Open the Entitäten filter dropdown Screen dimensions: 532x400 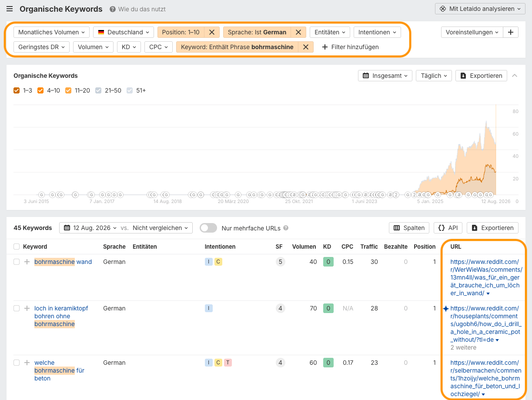click(x=330, y=32)
